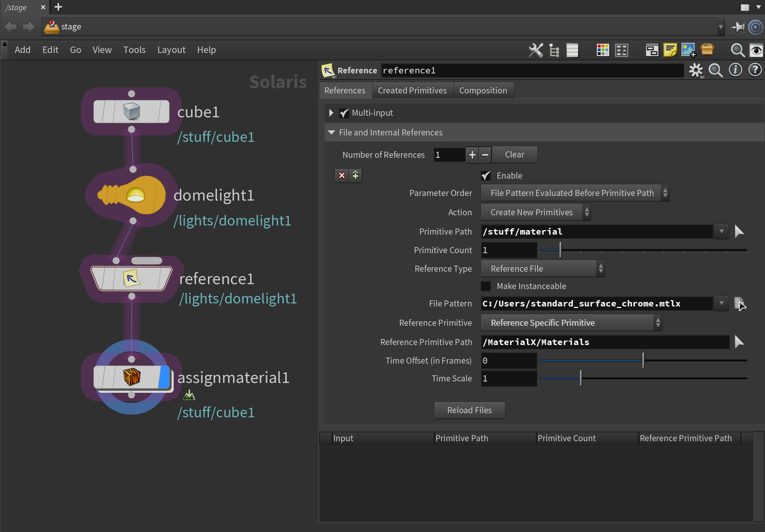The image size is (765, 532).
Task: Open the parameter gear menu
Action: coord(696,70)
